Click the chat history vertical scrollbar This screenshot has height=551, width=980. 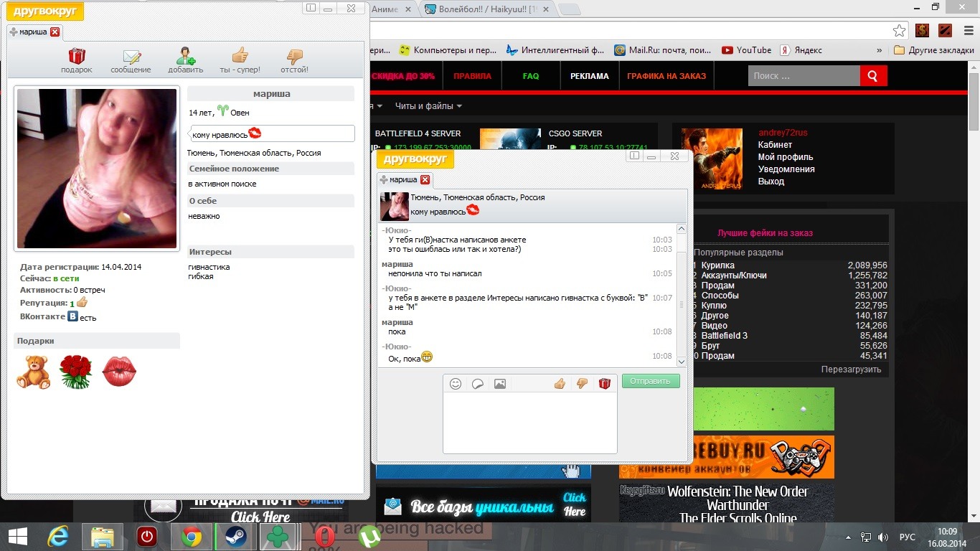pos(682,296)
